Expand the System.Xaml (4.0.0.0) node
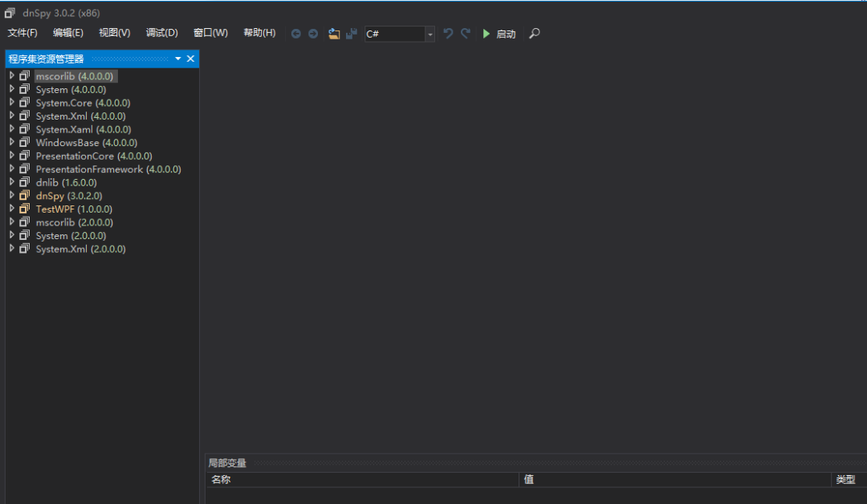867x504 pixels. point(11,128)
